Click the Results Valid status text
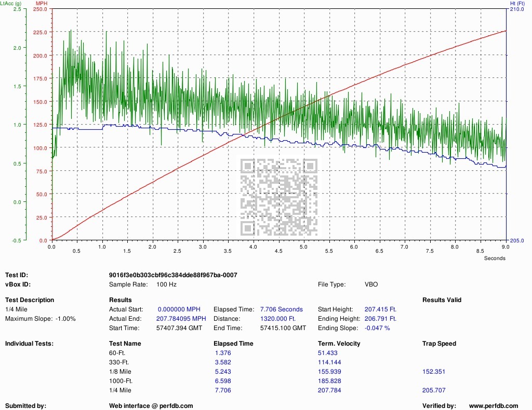This screenshot has height=410, width=532. (442, 300)
